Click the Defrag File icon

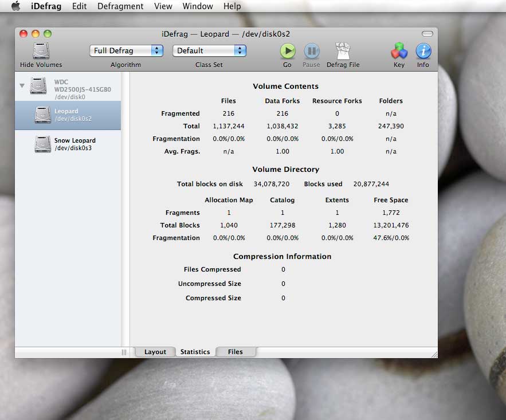(x=343, y=52)
